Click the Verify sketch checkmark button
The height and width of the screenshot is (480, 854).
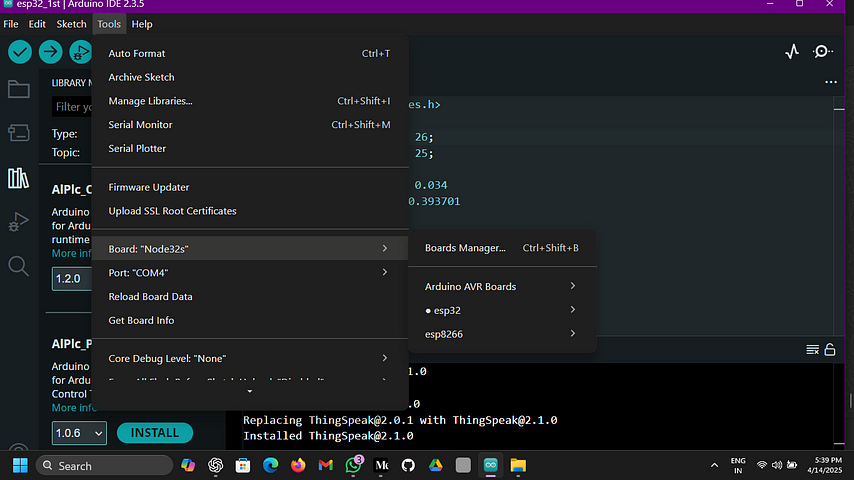click(x=20, y=52)
